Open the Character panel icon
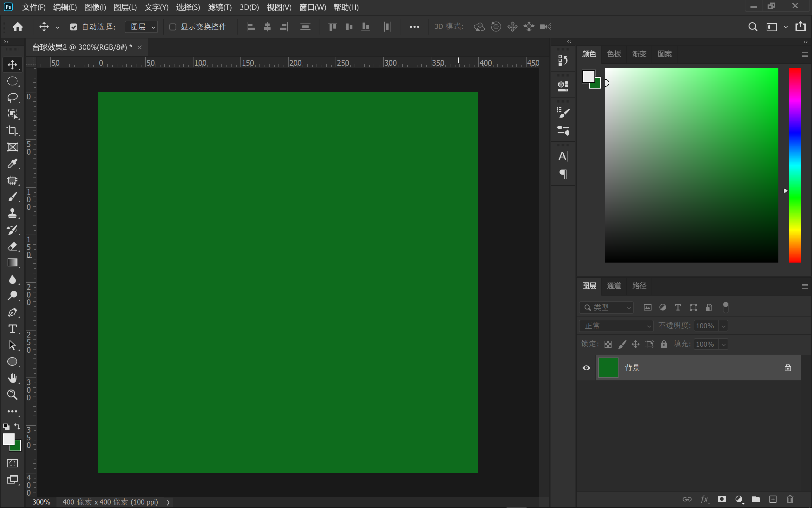Viewport: 812px width, 508px height. [563, 156]
